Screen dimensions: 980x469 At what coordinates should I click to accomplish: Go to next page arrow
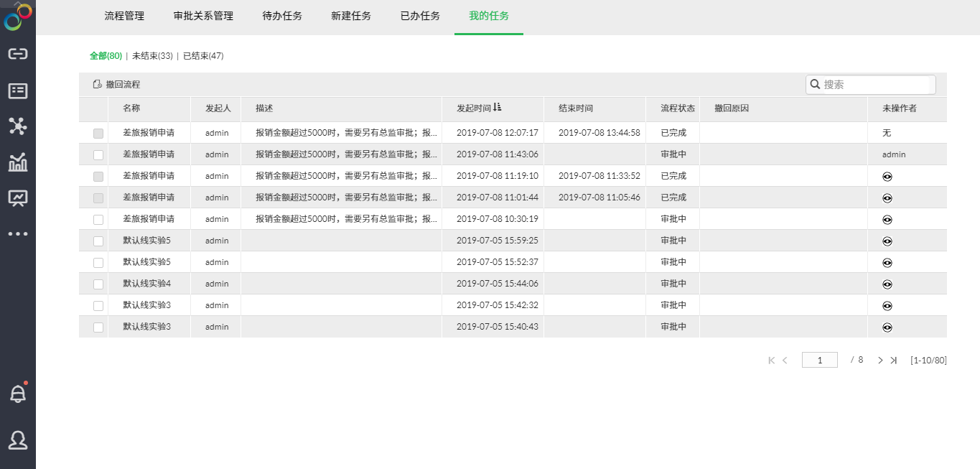click(x=880, y=361)
